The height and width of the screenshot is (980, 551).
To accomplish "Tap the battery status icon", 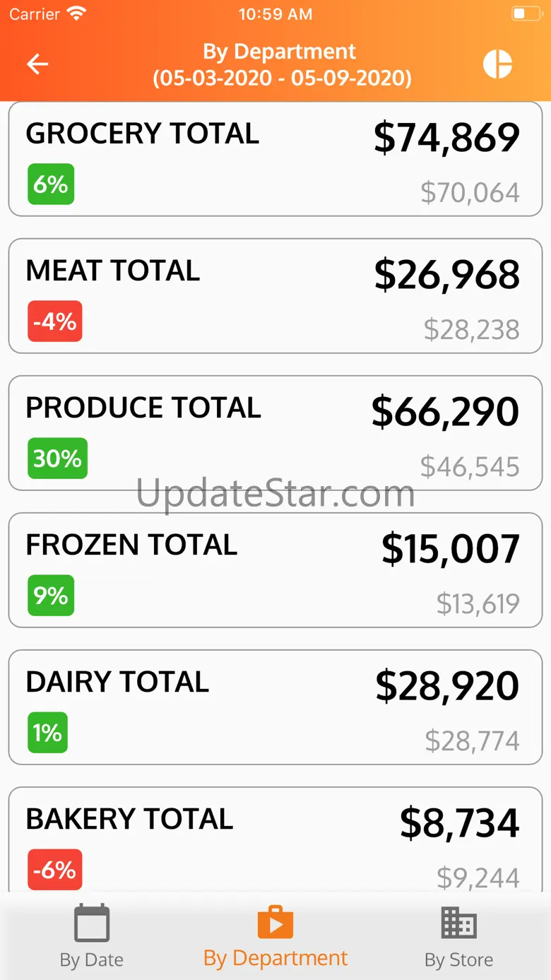I will click(x=524, y=13).
